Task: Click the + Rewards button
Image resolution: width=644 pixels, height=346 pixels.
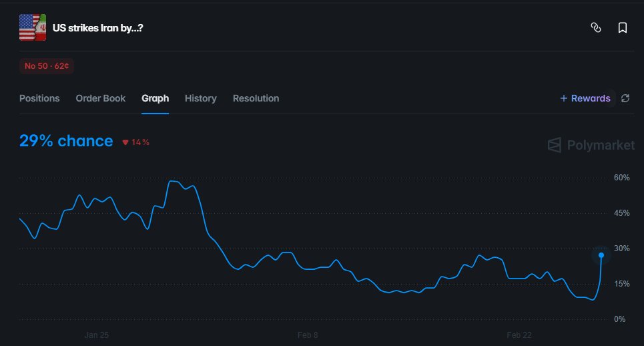Action: (x=585, y=98)
